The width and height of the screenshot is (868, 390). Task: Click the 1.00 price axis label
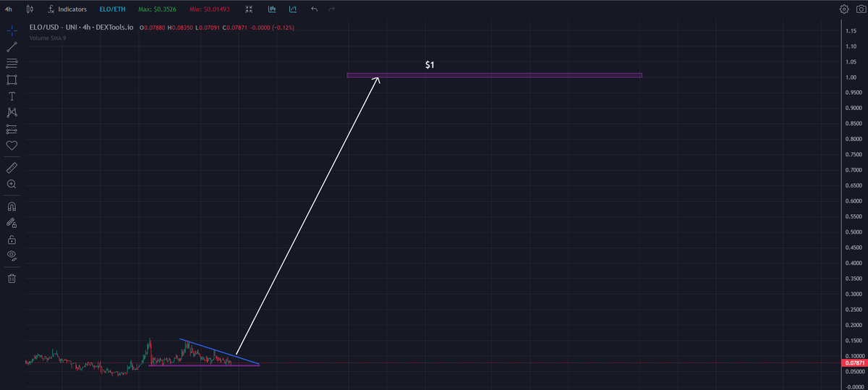tap(851, 77)
